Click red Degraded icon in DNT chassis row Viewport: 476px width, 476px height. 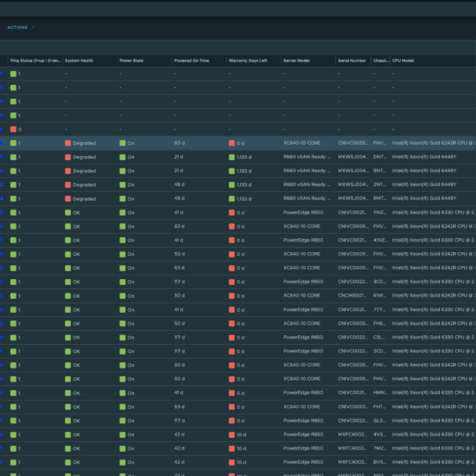(x=68, y=157)
